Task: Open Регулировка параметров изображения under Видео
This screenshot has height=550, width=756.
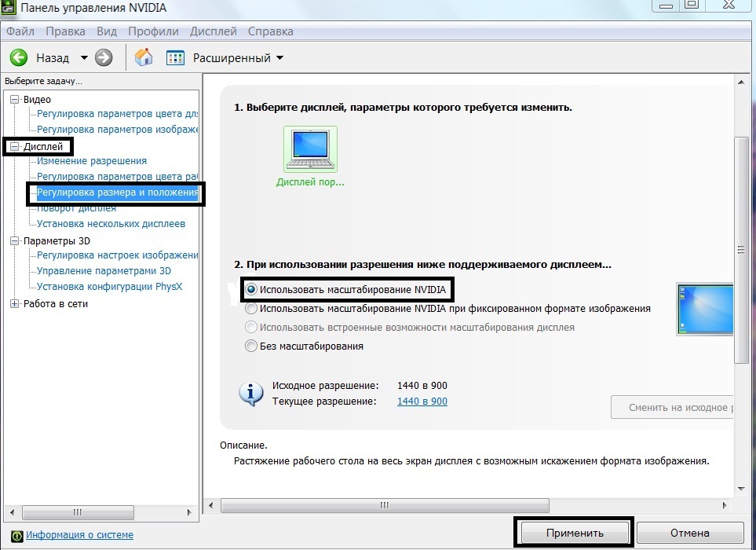Action: pos(117,130)
